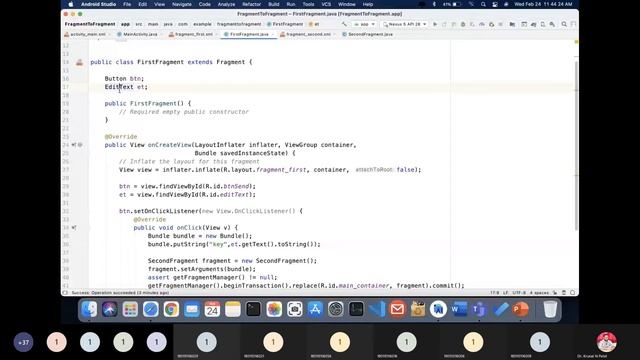The width and height of the screenshot is (640, 360).
Task: Switch to the activity_main.xml tab
Action: (x=87, y=34)
